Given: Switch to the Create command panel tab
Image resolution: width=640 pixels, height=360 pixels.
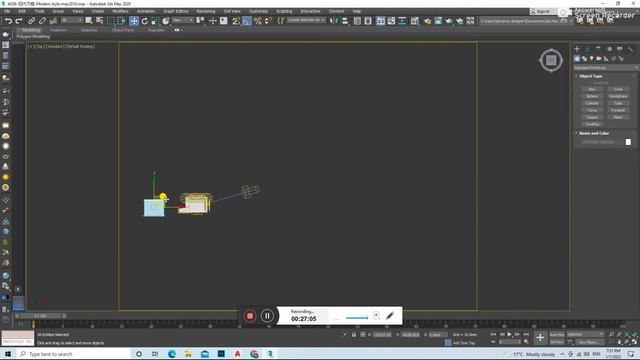Looking at the screenshot, I should (x=577, y=49).
